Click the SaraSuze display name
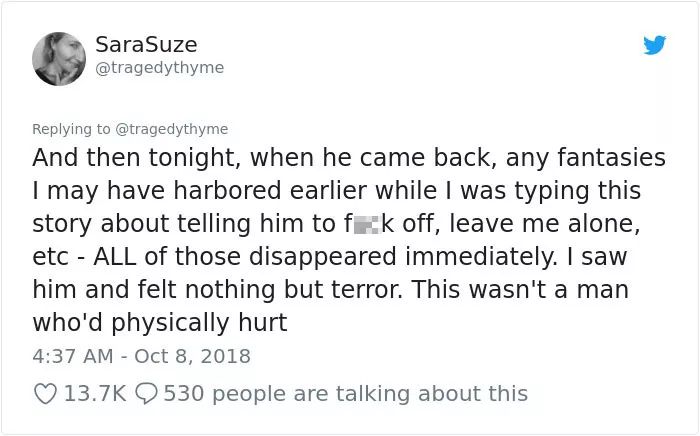The height and width of the screenshot is (436, 700). click(x=146, y=45)
